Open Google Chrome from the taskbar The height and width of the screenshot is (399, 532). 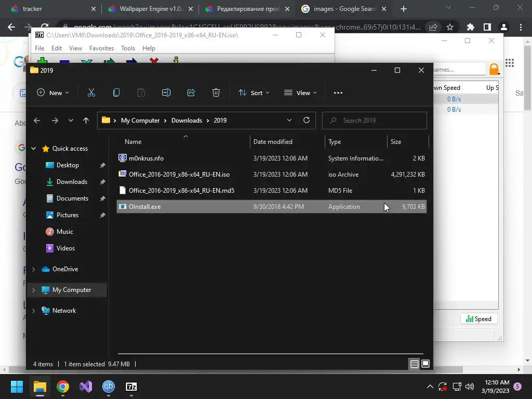63,387
